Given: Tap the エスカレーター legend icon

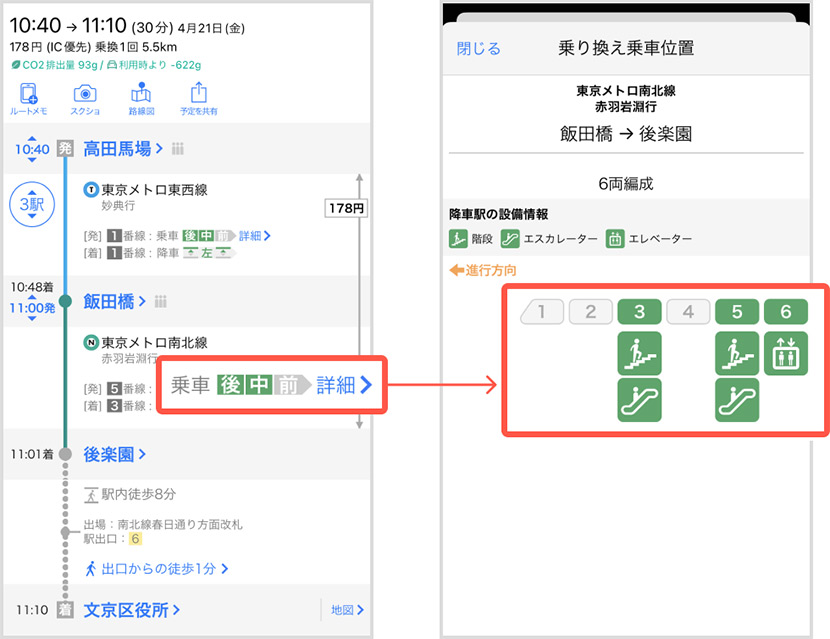Looking at the screenshot, I should coord(510,239).
